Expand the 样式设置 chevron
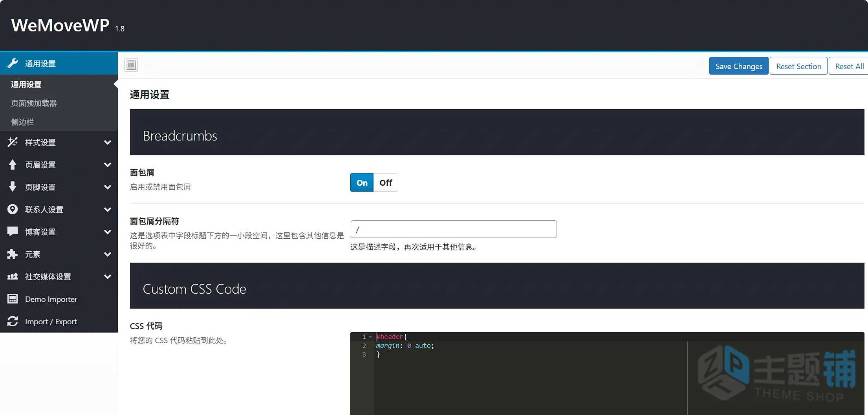The image size is (868, 415). [108, 142]
